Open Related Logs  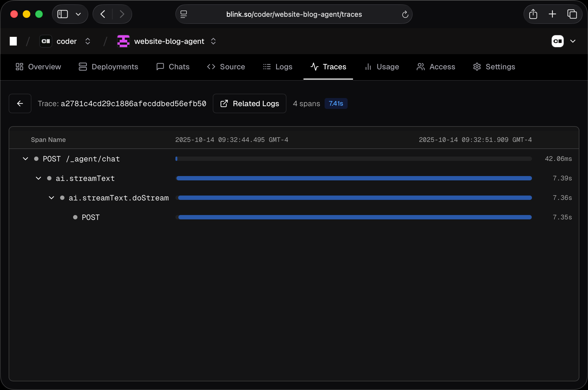[x=249, y=103]
